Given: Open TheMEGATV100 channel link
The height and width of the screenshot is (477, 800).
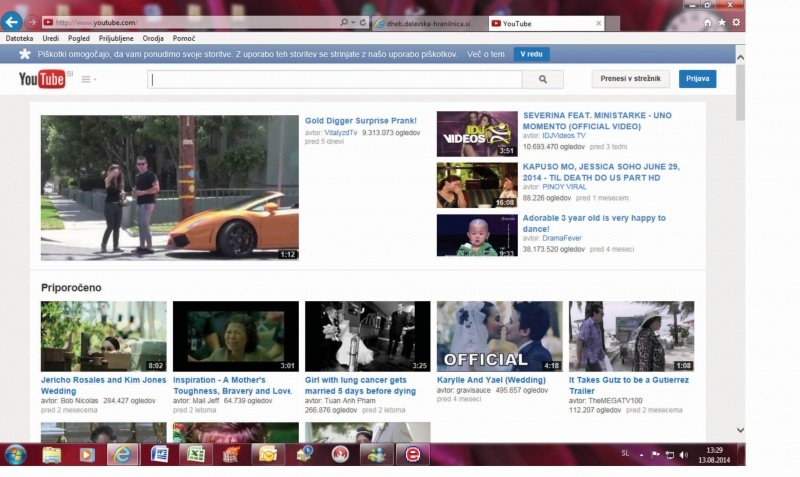Looking at the screenshot, I should [x=615, y=401].
